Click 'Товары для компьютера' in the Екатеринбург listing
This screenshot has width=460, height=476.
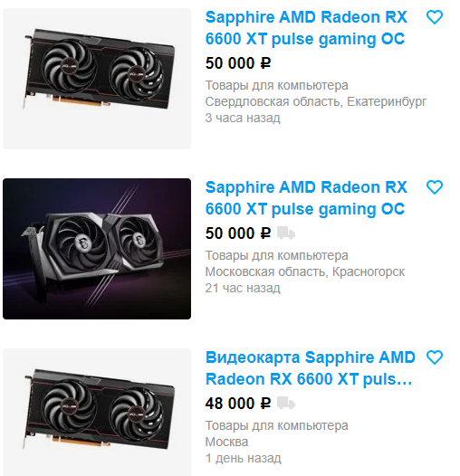277,85
